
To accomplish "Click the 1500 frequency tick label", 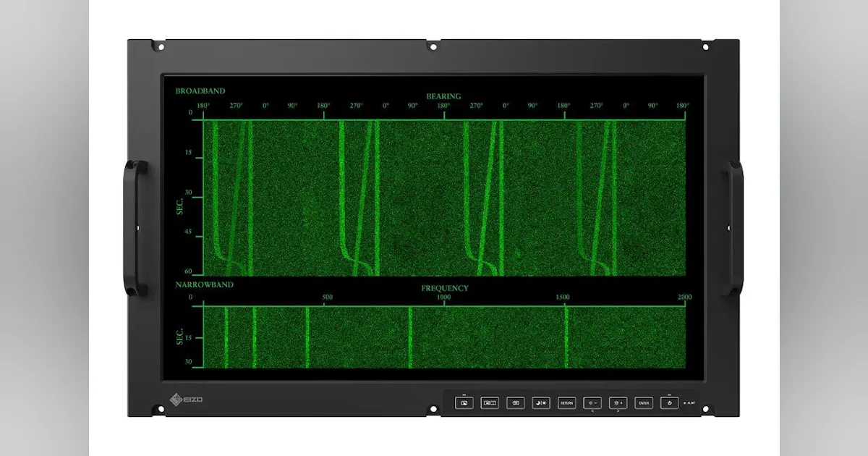I will [563, 297].
